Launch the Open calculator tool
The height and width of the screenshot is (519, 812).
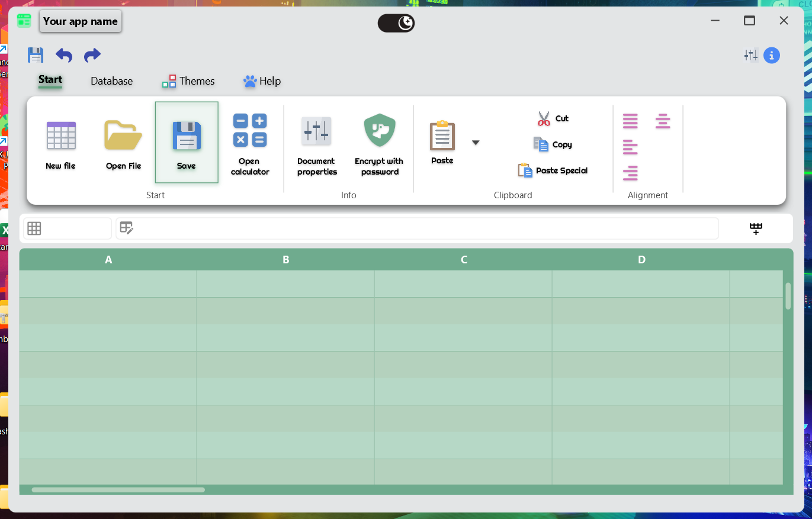249,143
